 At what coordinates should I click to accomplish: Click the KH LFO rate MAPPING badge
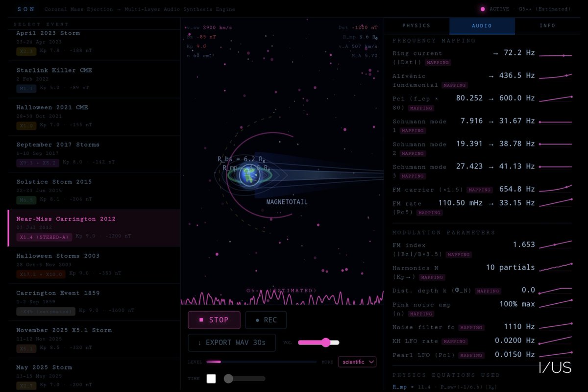454,341
